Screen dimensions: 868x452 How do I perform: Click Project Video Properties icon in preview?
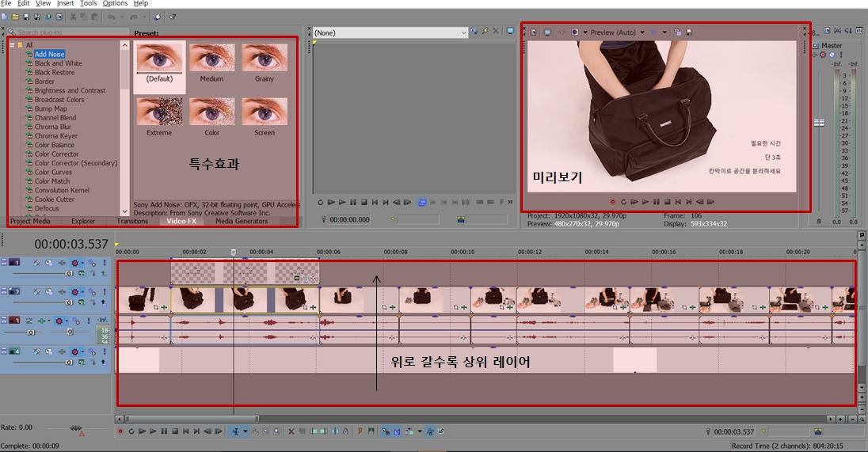click(x=533, y=32)
